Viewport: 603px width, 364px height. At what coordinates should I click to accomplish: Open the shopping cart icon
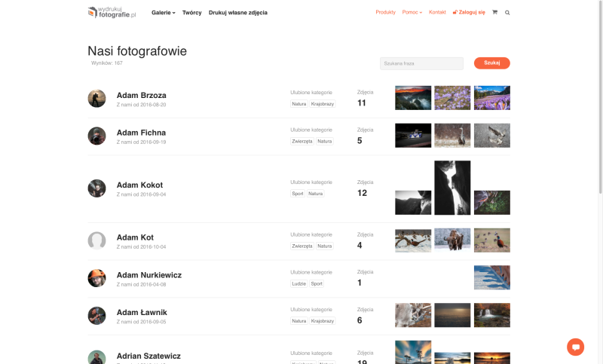(494, 12)
